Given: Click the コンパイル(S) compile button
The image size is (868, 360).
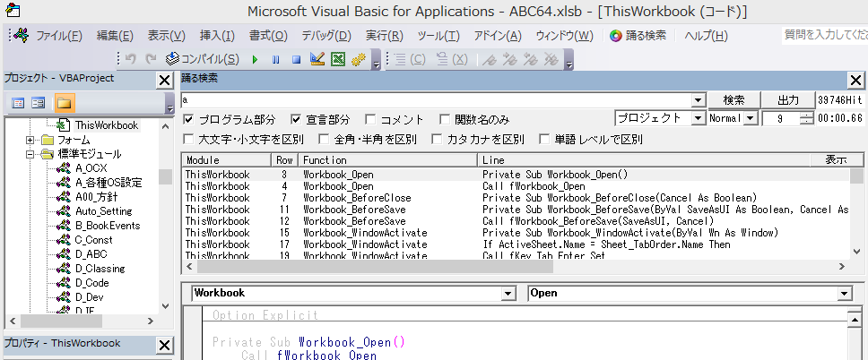Looking at the screenshot, I should tap(203, 59).
